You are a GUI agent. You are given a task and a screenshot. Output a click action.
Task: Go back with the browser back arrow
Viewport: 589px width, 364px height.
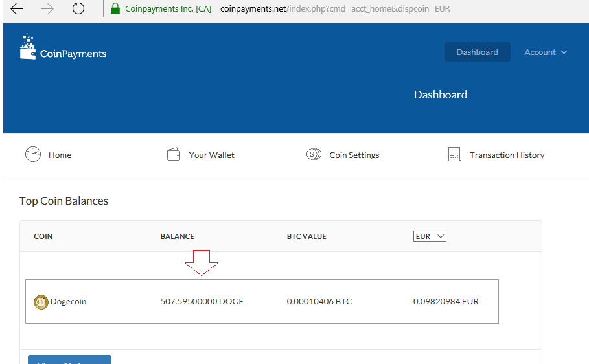pyautogui.click(x=17, y=8)
